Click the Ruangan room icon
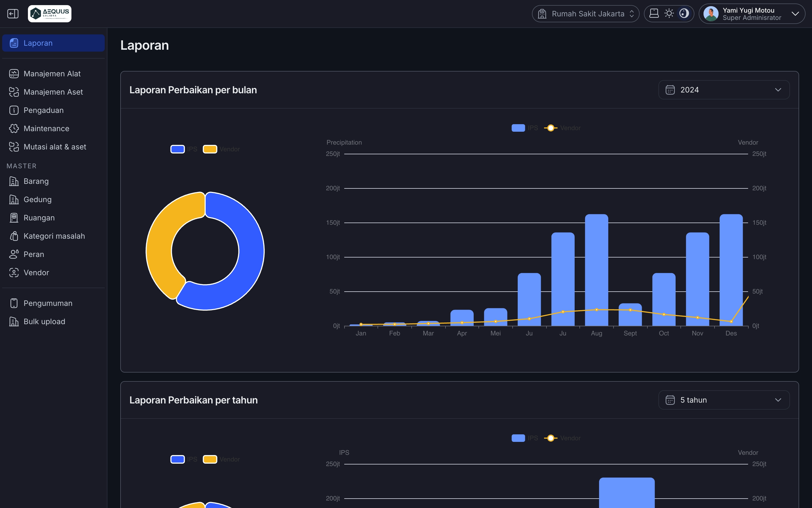 coord(14,218)
